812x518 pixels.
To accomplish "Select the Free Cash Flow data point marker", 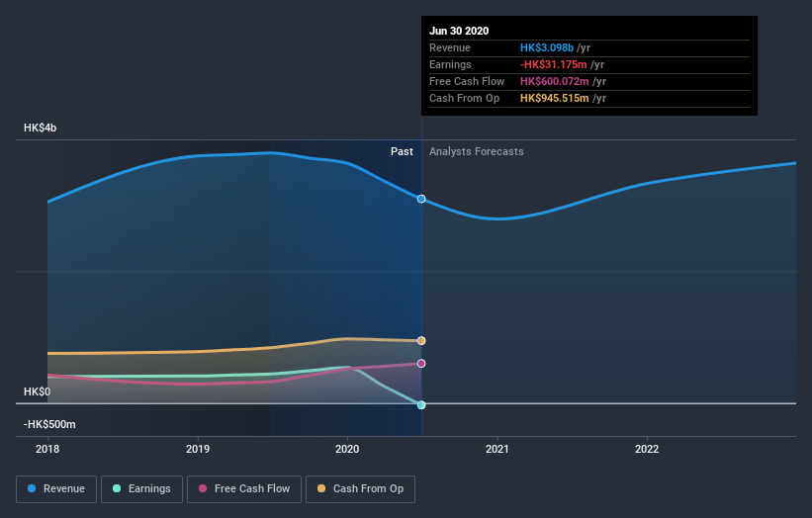I will point(421,363).
